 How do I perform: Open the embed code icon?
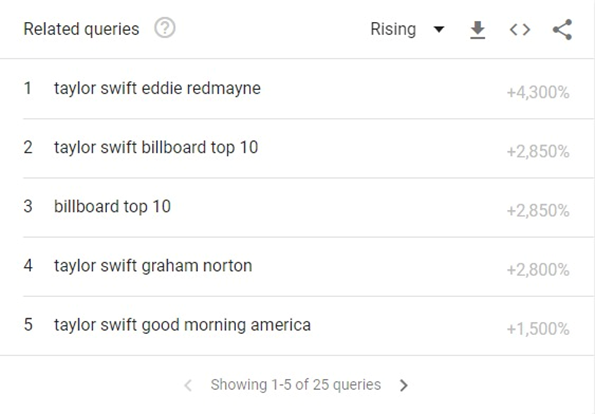click(x=519, y=30)
